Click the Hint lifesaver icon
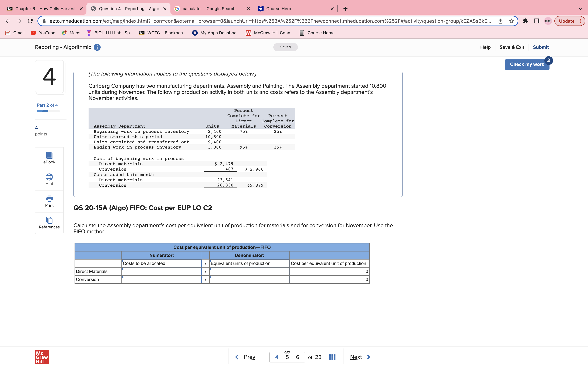The height and width of the screenshot is (367, 588). pyautogui.click(x=49, y=177)
